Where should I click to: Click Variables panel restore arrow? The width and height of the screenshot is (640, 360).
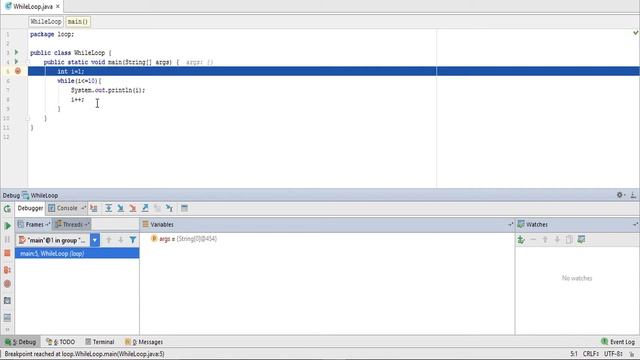[x=510, y=224]
